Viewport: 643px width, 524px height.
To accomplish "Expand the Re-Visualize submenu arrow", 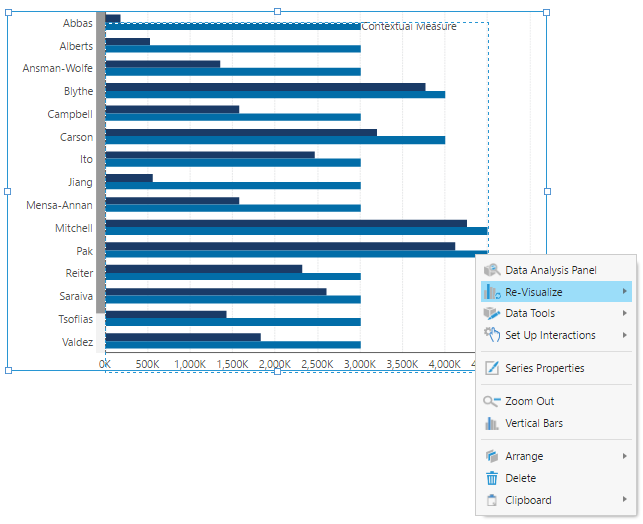I will tap(625, 292).
